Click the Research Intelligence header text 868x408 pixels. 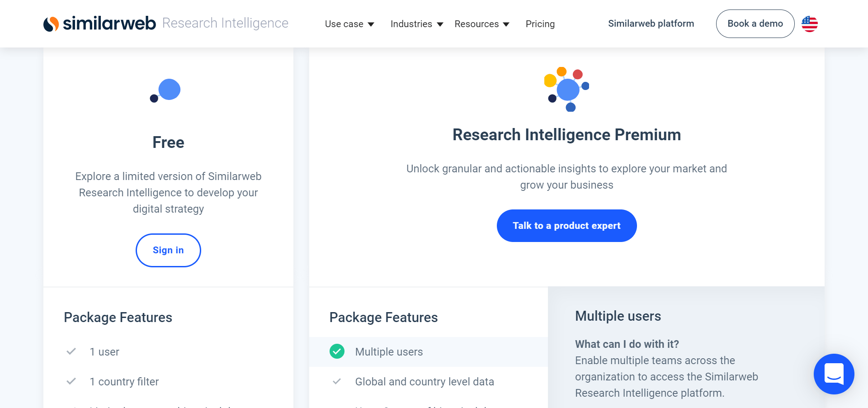pyautogui.click(x=226, y=23)
